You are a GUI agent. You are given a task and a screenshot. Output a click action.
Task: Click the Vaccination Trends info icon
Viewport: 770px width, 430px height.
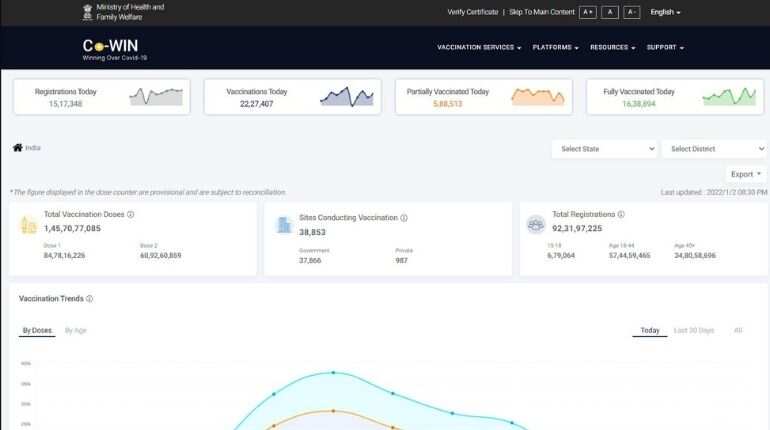point(89,298)
